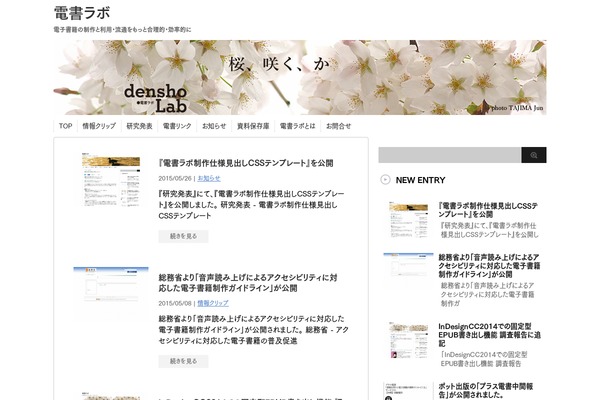Open article title 電書ラボ制作仕様見出しCSSテンプレート in main list
Screen dimensions: 600x400
click(246, 163)
